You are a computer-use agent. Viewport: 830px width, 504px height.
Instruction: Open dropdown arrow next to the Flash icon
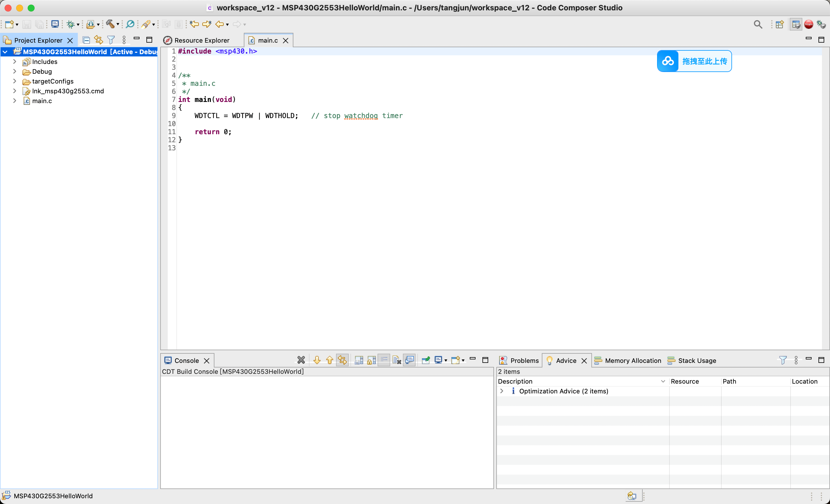point(98,24)
